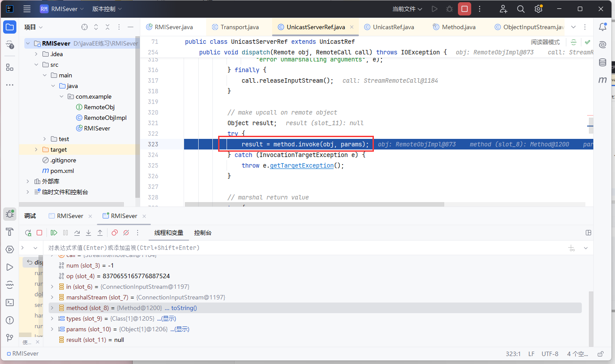Toggle debugger layout settings icon
Screen dimensions: 615x364
pos(588,233)
